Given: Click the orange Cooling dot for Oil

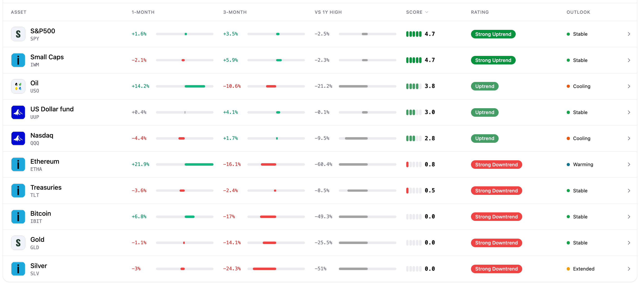Looking at the screenshot, I should [568, 86].
